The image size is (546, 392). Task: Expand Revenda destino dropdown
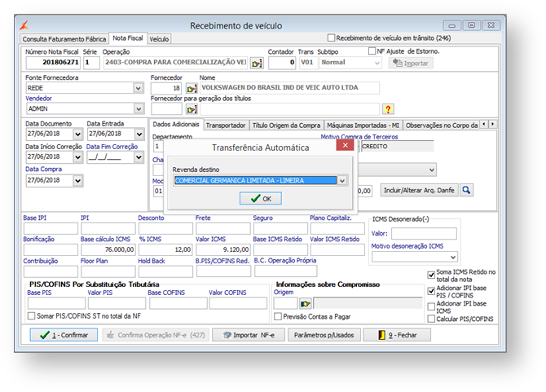pos(342,181)
